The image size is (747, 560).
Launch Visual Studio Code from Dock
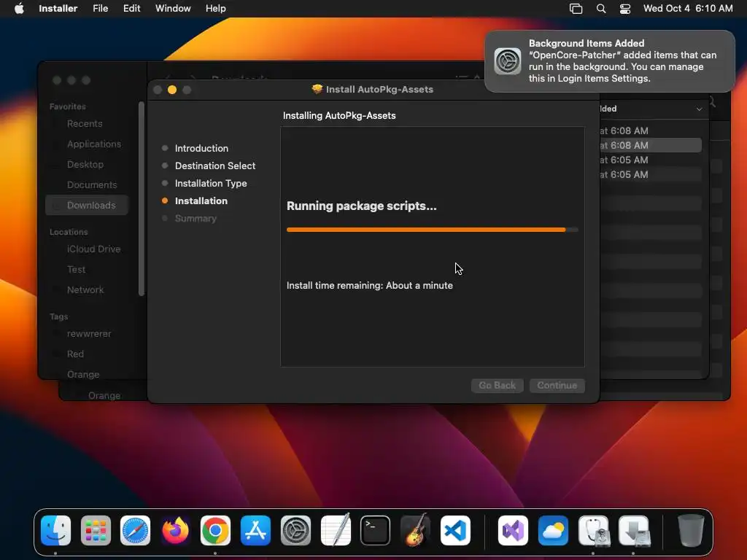[455, 531]
